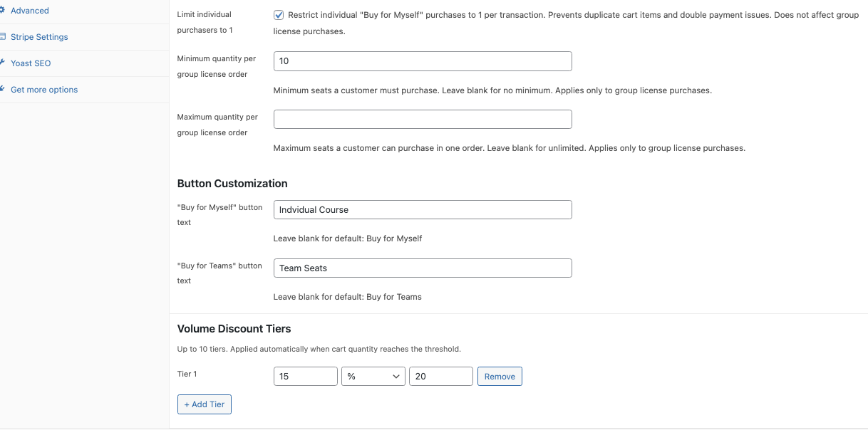868x430 pixels.
Task: Click "Leave blank for default: Buy for Teams" text
Action: [x=348, y=297]
